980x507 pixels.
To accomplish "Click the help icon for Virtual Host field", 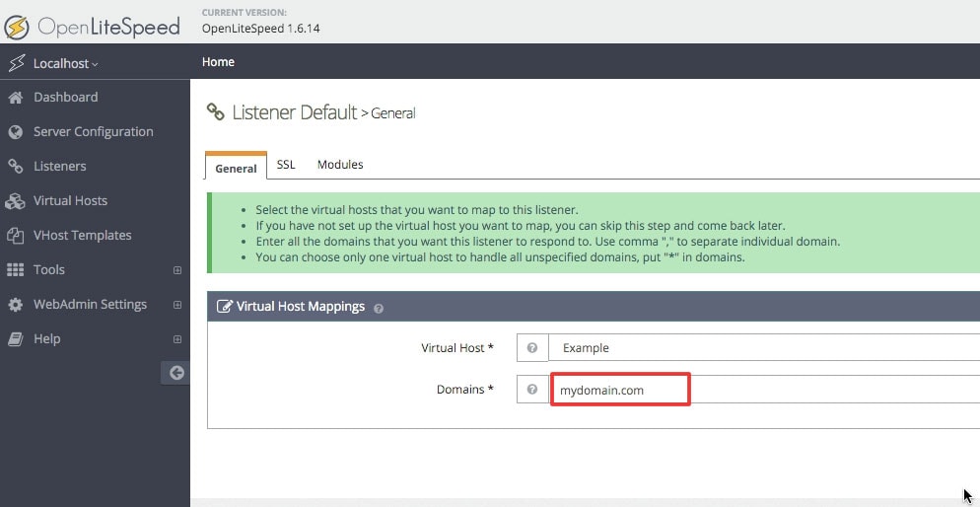I will [x=532, y=347].
